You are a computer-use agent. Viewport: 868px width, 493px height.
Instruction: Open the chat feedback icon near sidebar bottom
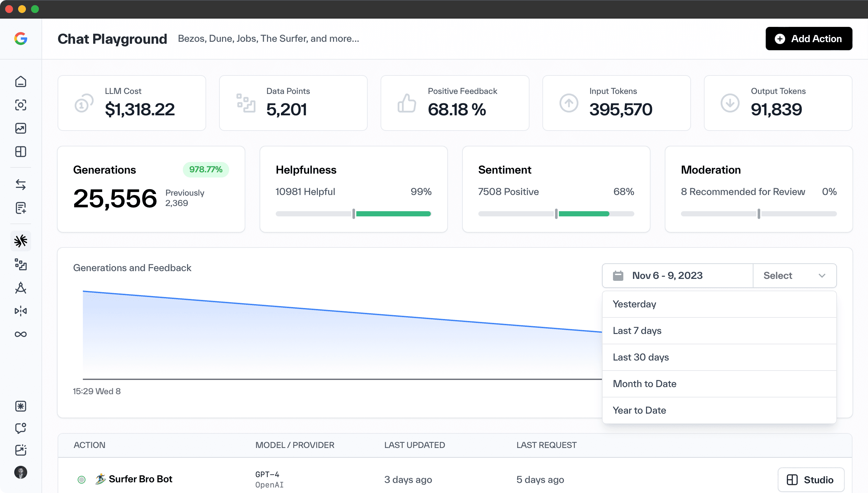click(21, 429)
